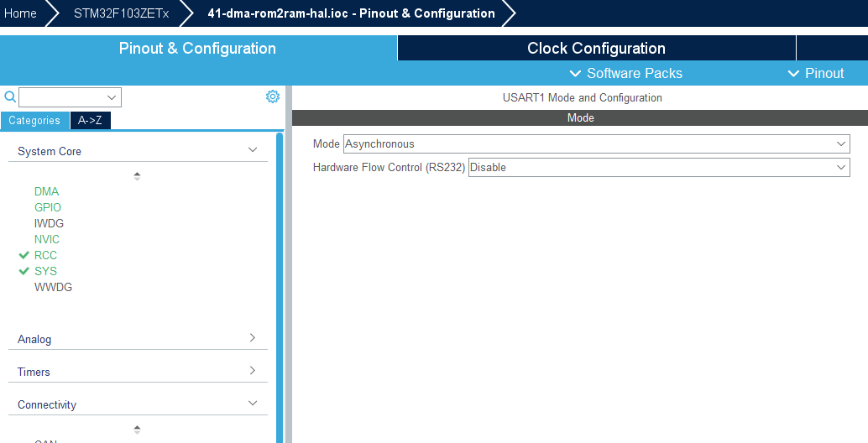The height and width of the screenshot is (443, 868).
Task: Open the USART1 Mode dropdown
Action: pyautogui.click(x=597, y=143)
